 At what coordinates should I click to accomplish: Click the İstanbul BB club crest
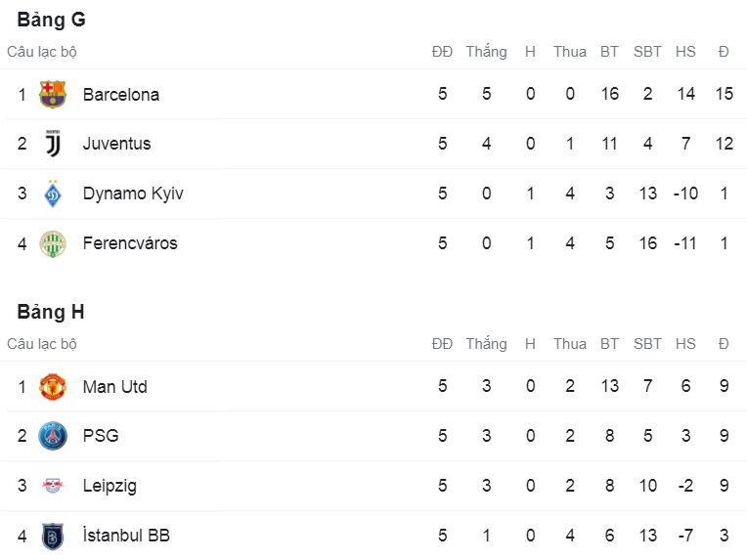pos(52,536)
